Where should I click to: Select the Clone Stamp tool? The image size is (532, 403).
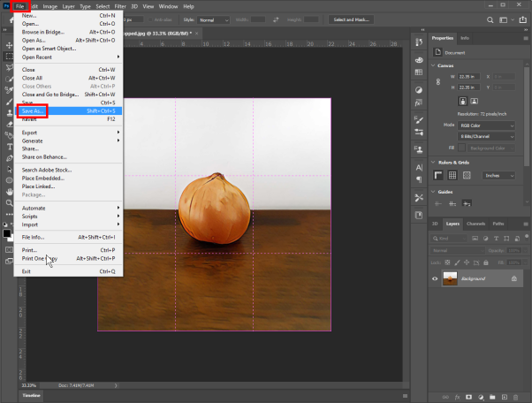pyautogui.click(x=9, y=113)
